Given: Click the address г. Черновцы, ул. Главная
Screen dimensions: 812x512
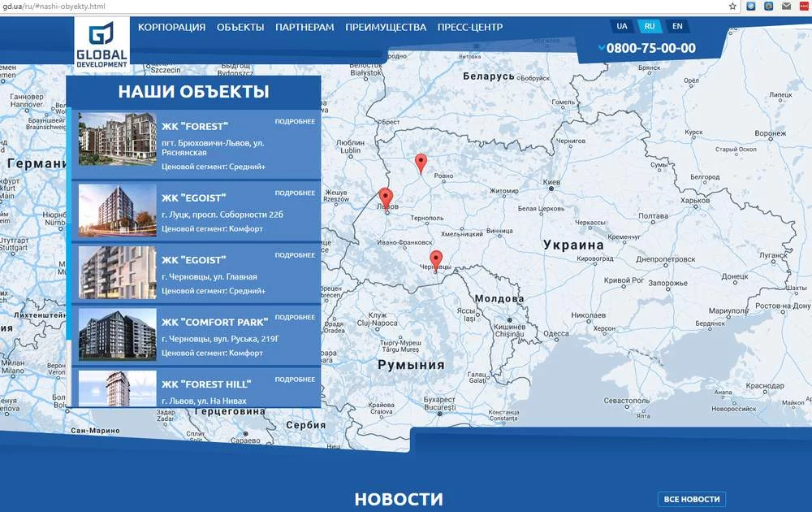Looking at the screenshot, I should coord(209,276).
